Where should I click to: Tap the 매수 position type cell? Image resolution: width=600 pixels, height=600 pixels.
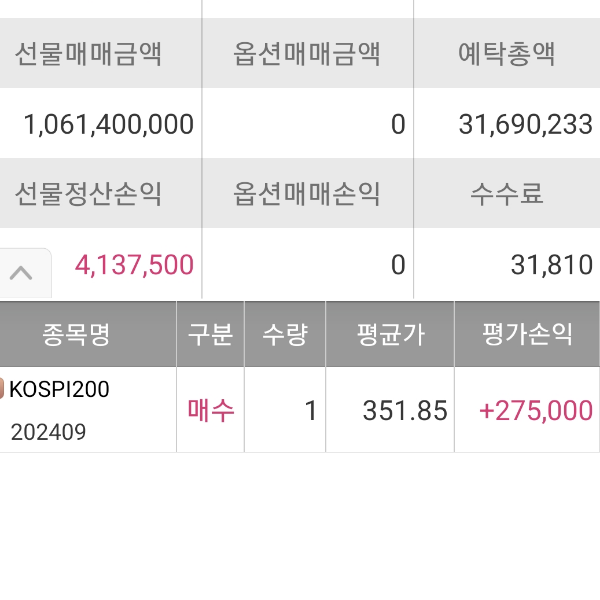211,410
